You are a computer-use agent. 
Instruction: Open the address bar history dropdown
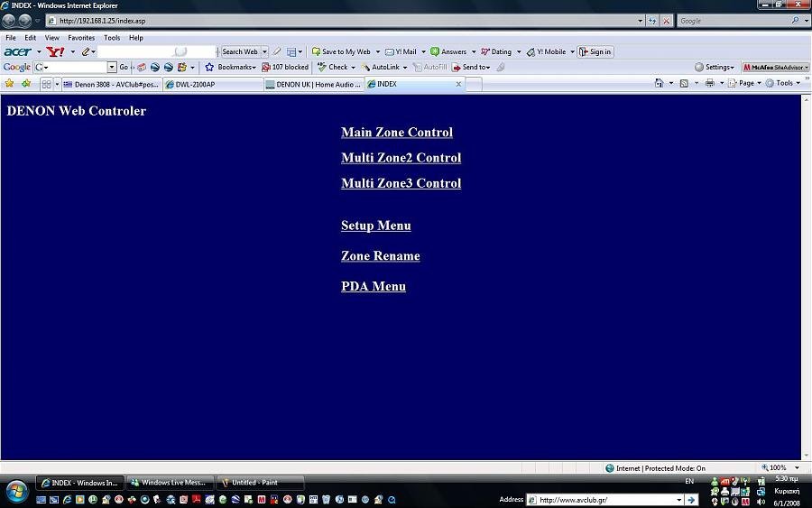click(640, 21)
